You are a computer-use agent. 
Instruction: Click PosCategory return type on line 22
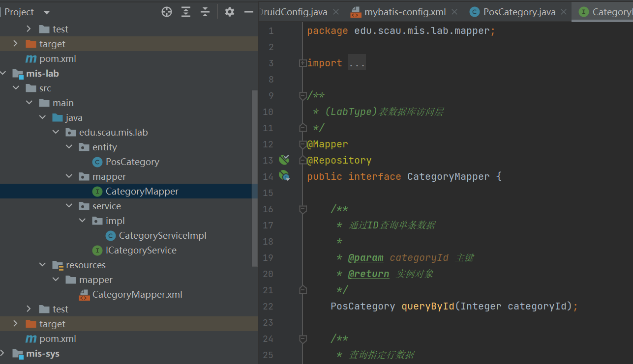363,306
